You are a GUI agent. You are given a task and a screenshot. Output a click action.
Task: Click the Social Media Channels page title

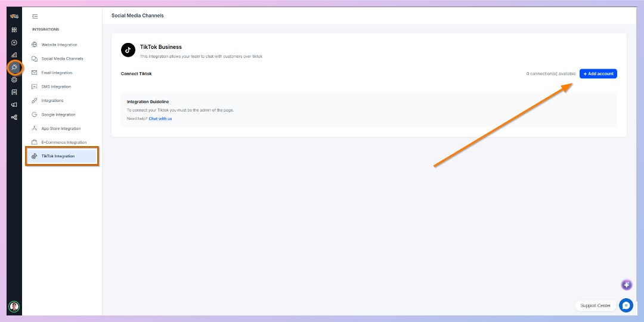click(x=138, y=16)
